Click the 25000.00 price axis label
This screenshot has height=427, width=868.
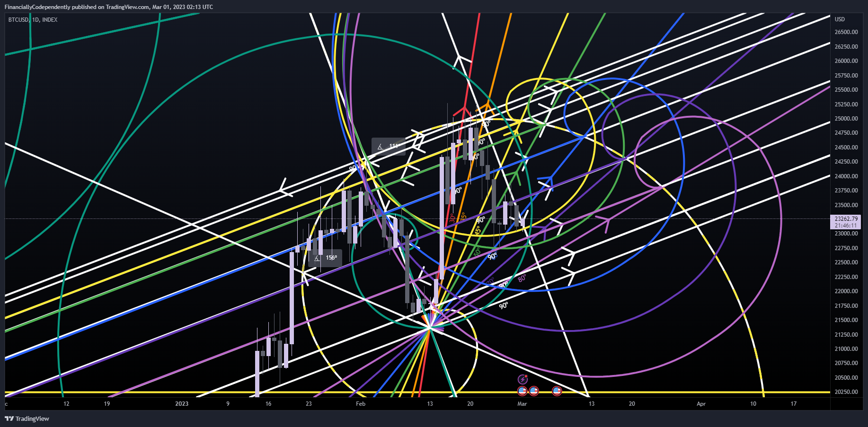pyautogui.click(x=846, y=119)
